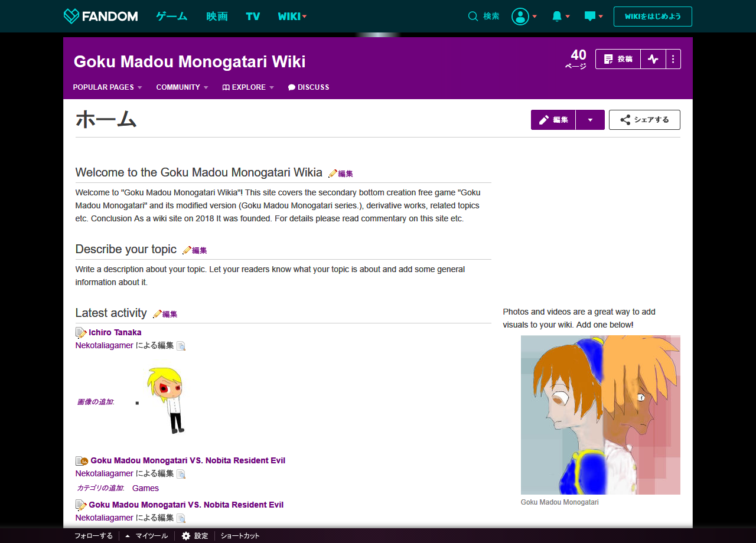Open 設定 gear in bottom toolbar
The height and width of the screenshot is (543, 756).
[195, 536]
